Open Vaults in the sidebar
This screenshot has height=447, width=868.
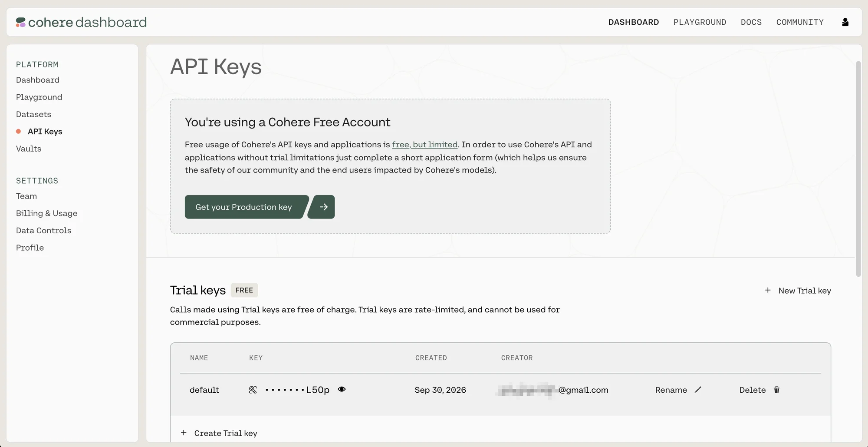click(29, 149)
